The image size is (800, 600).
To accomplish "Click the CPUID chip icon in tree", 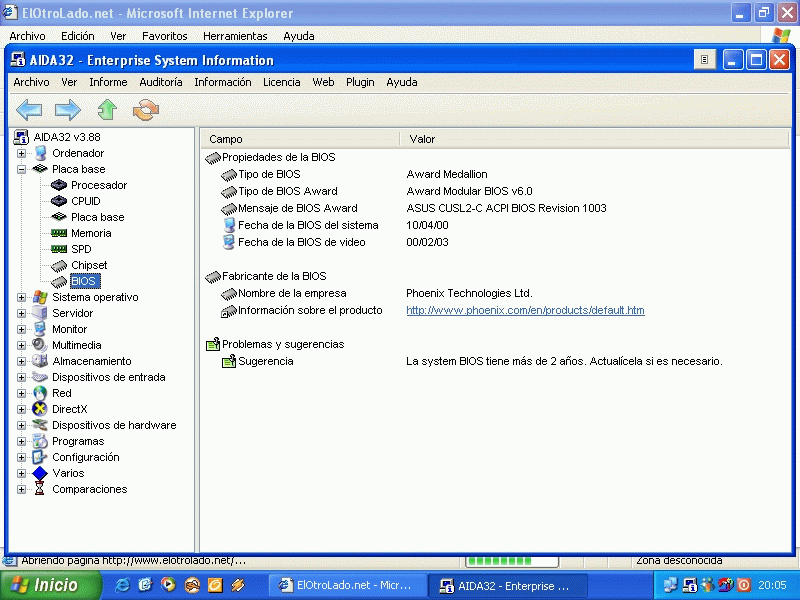I will click(x=59, y=201).
